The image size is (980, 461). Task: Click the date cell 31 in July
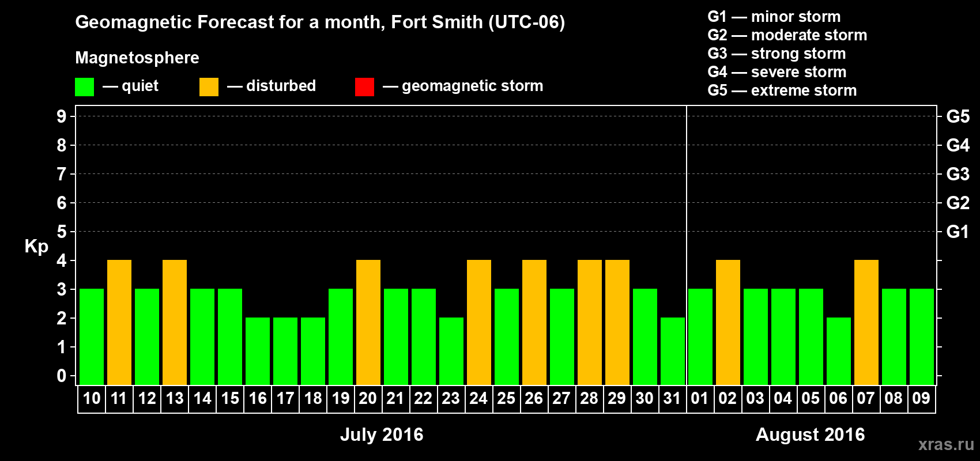pos(672,399)
